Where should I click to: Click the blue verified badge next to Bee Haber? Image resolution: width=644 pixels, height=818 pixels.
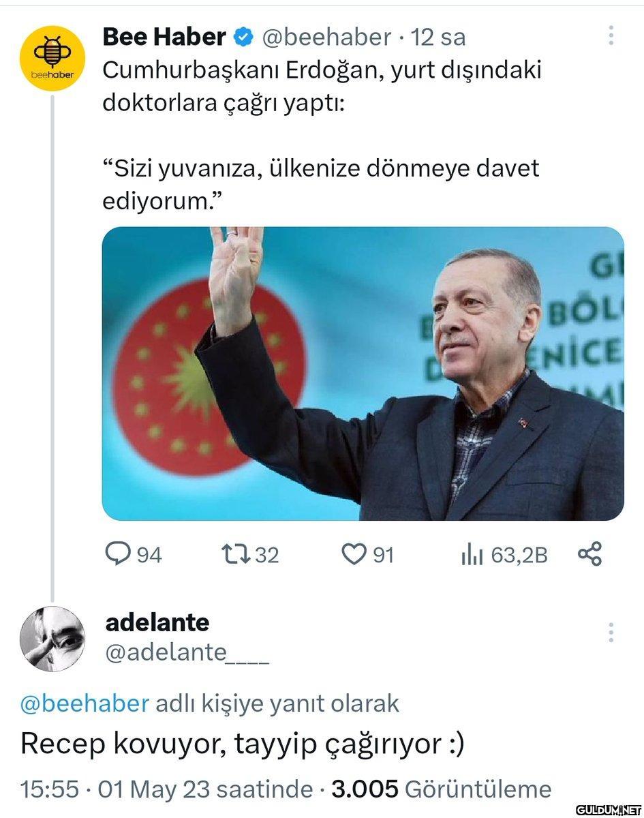point(243,38)
